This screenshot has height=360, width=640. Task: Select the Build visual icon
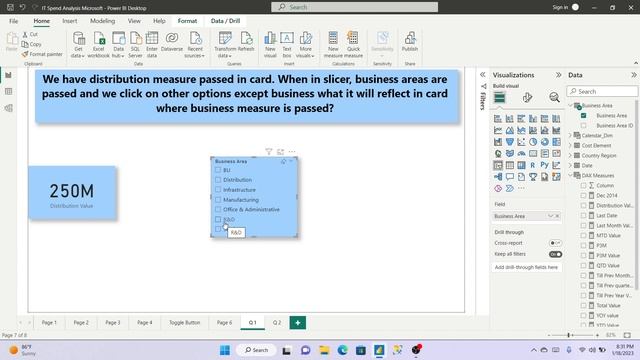(499, 98)
